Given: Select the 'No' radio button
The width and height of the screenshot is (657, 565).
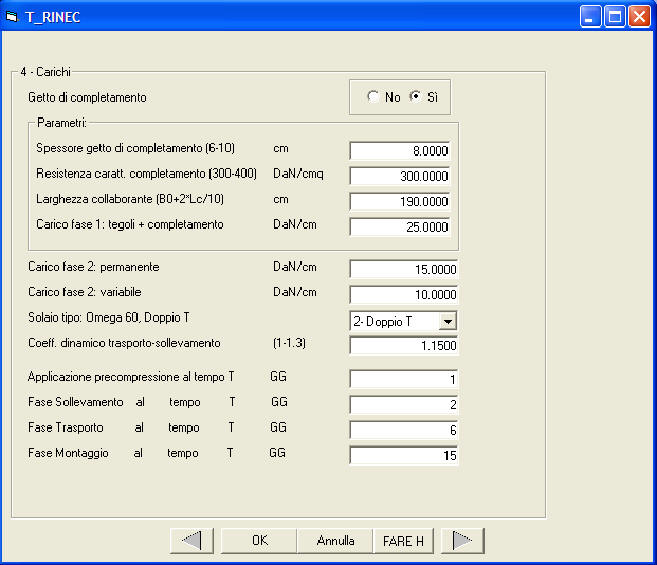Looking at the screenshot, I should [x=374, y=97].
